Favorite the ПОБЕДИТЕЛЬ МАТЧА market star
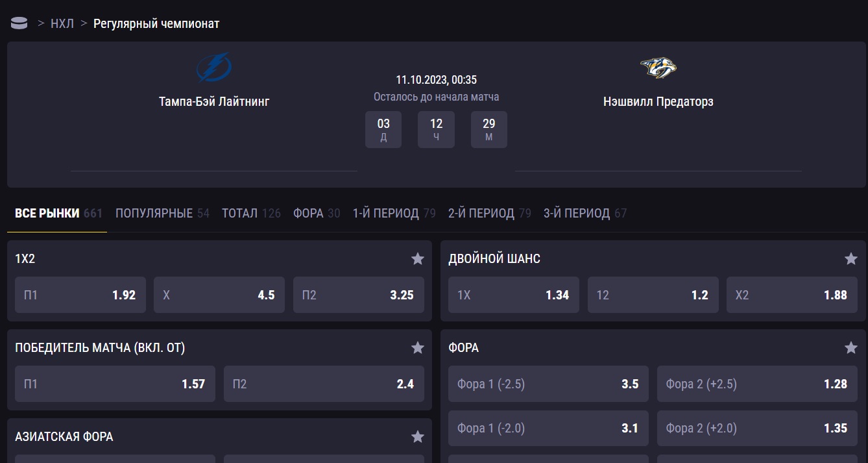This screenshot has height=463, width=868. pos(418,347)
